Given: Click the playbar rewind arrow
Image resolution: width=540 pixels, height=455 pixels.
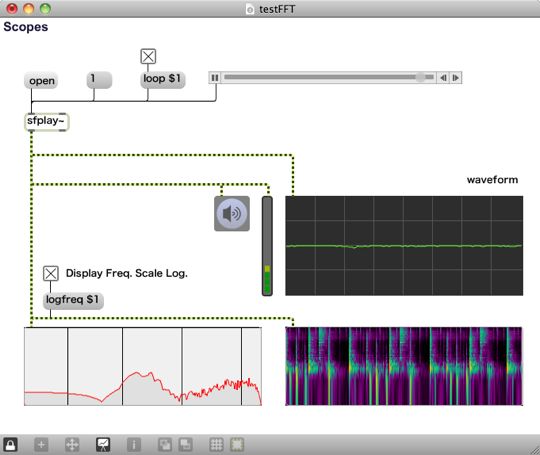Looking at the screenshot, I should (443, 78).
